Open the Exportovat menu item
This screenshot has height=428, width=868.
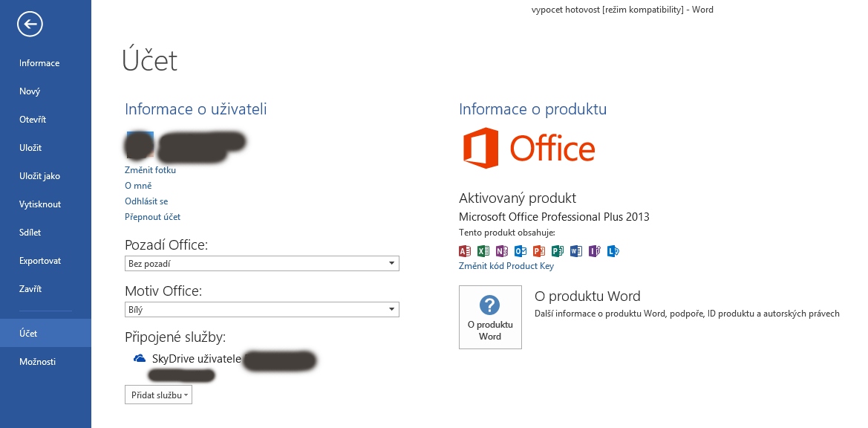coord(40,261)
